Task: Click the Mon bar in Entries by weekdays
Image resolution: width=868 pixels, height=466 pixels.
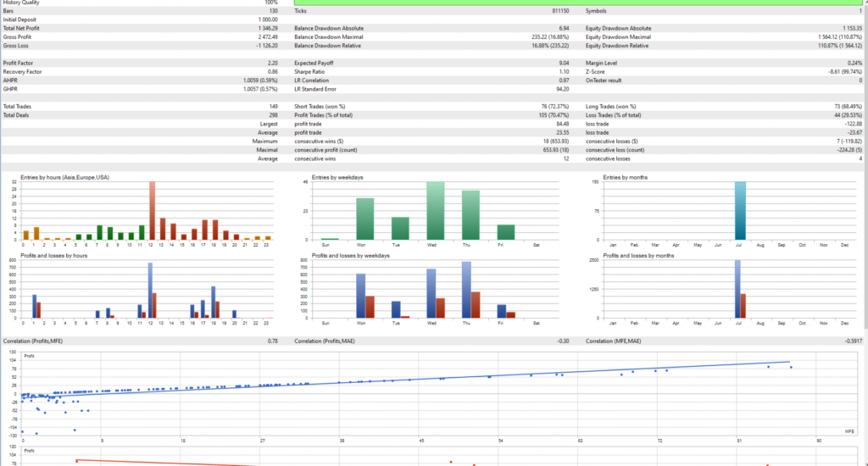Action: coord(364,219)
